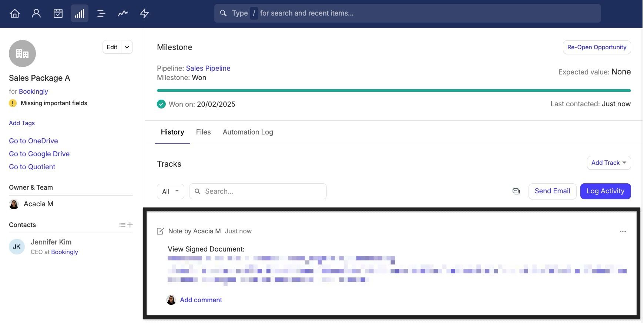Switch to the Automation Log tab
Image resolution: width=644 pixels, height=323 pixels.
point(248,132)
